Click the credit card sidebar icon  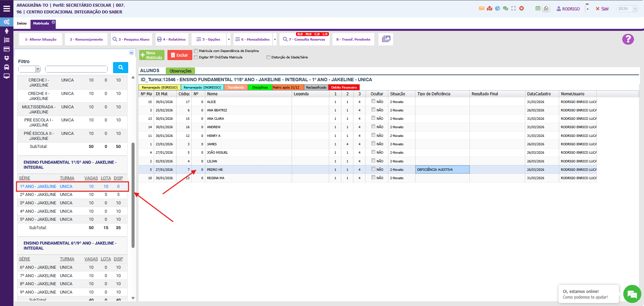(6, 49)
